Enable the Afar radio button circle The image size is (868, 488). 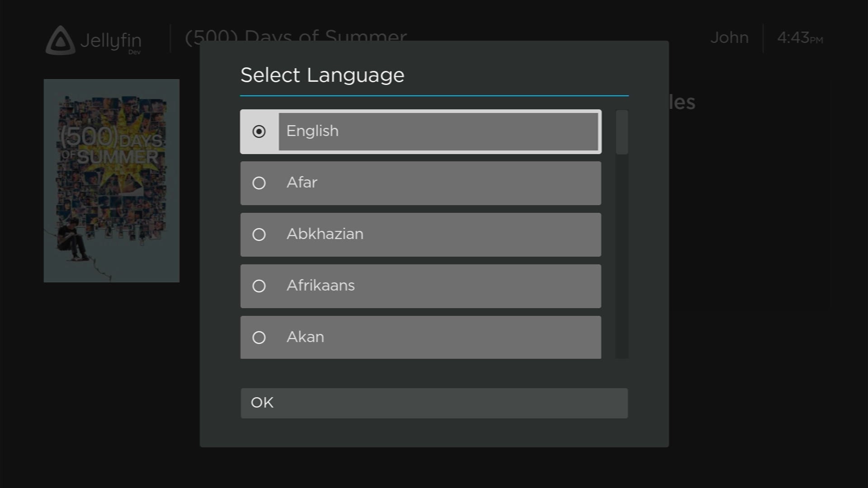259,183
